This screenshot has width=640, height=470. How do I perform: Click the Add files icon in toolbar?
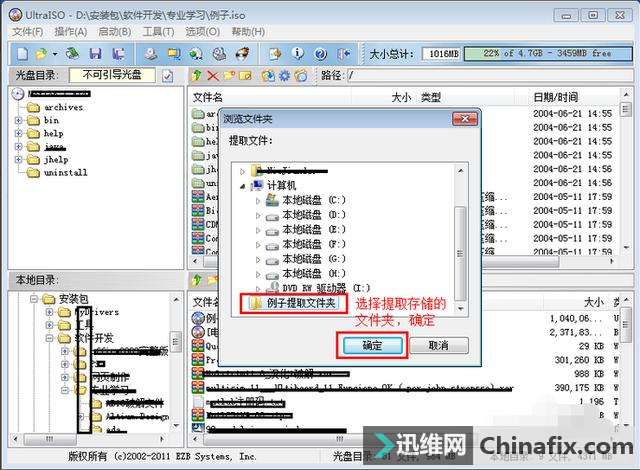click(x=276, y=53)
